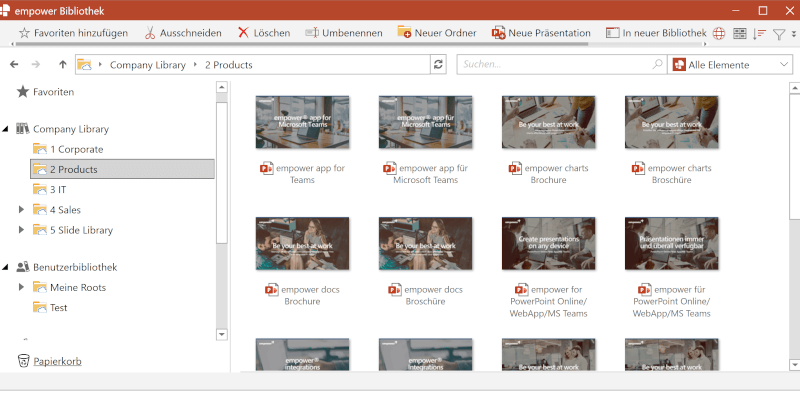The image size is (800, 414).
Task: Select empower app für Microsoft Teams thumbnail
Action: pos(426,122)
